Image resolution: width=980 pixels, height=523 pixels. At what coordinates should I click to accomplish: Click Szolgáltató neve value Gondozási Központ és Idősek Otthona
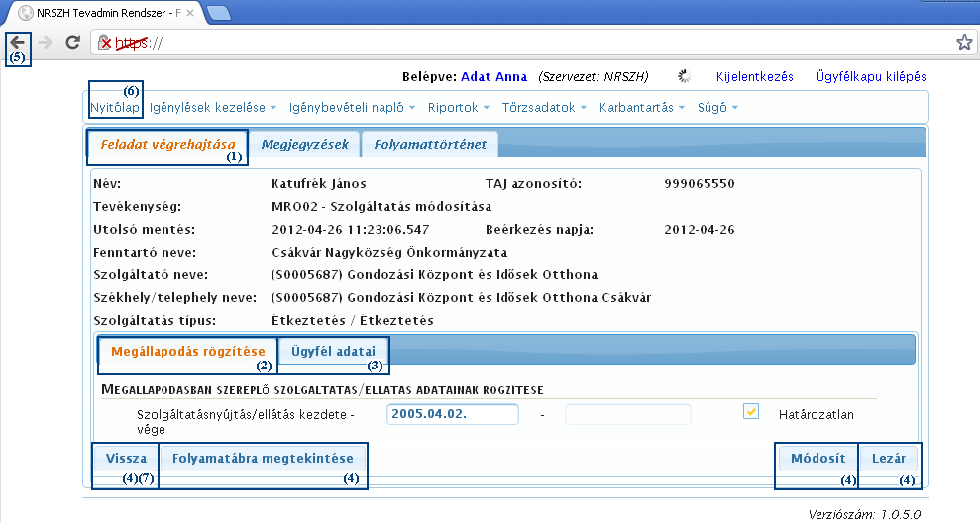434,275
